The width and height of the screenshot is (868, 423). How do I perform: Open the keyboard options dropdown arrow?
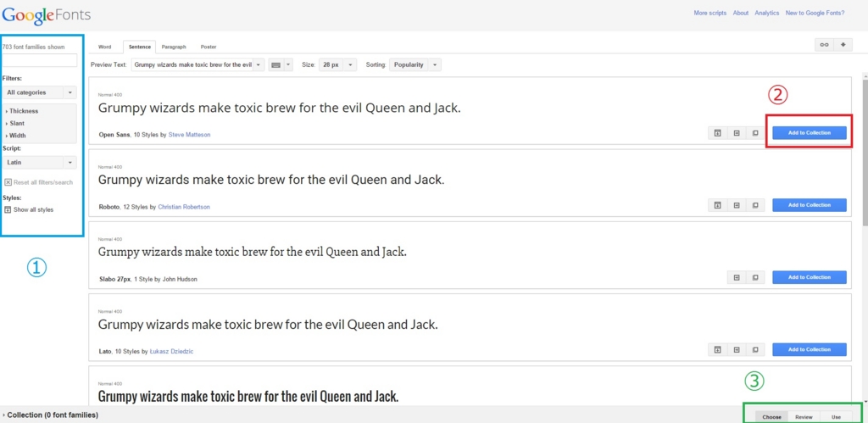tap(288, 64)
